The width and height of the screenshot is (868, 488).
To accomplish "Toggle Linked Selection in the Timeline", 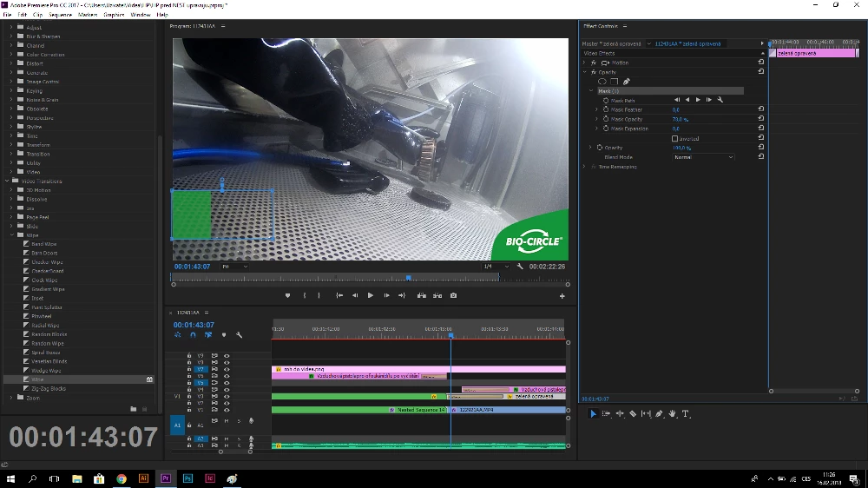I will [x=208, y=335].
